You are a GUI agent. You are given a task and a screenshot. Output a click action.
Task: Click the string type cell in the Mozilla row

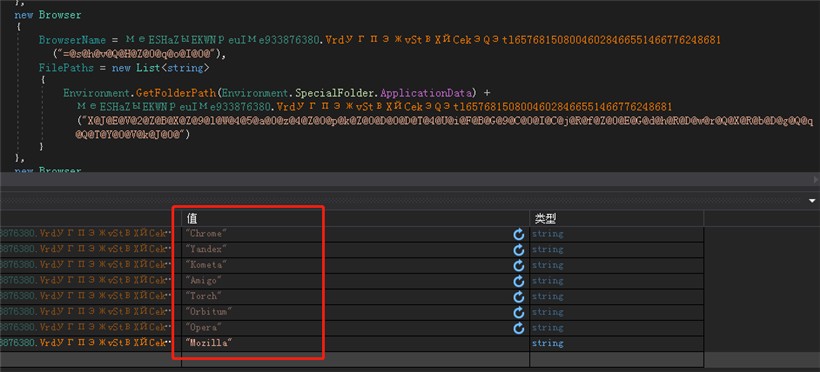click(x=617, y=343)
